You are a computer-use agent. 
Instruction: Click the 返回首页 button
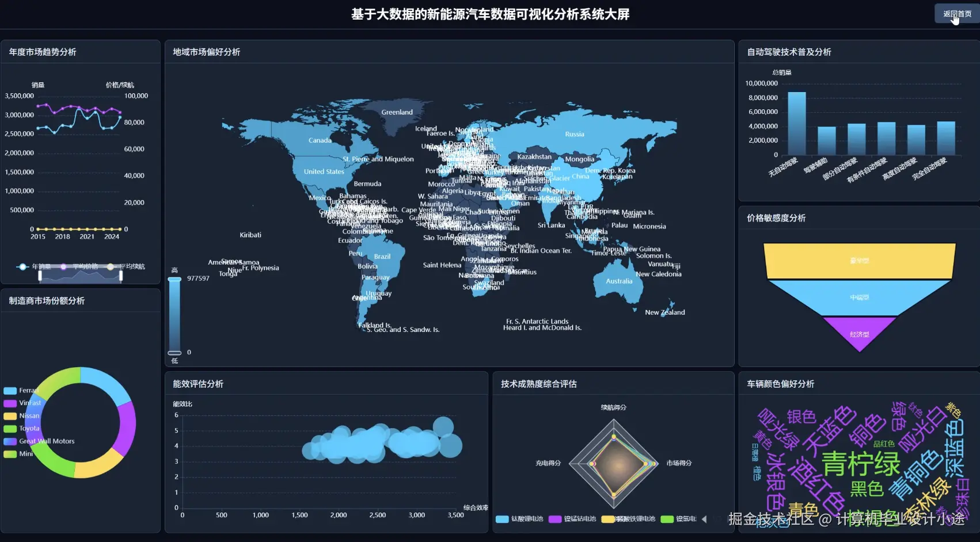coord(956,14)
